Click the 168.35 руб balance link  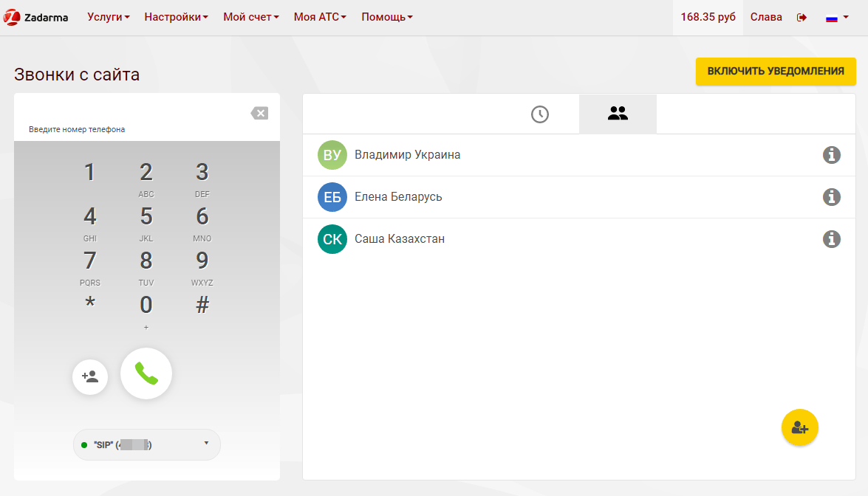(x=708, y=17)
